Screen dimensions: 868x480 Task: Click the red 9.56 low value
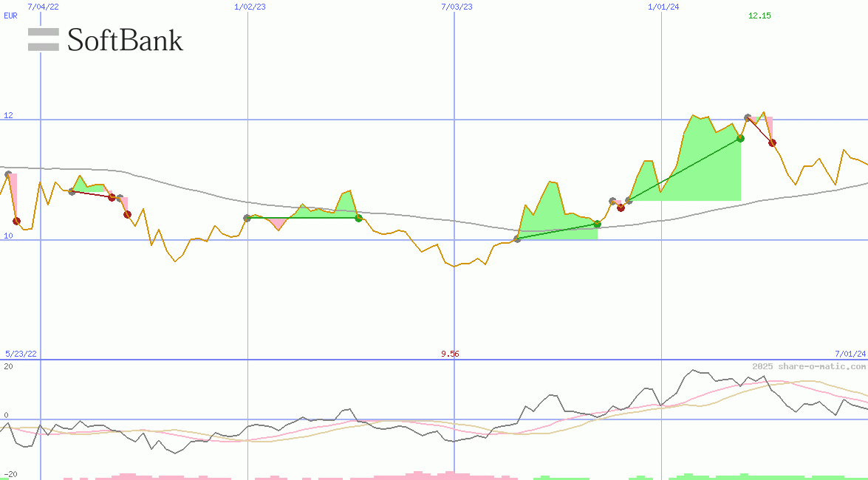pyautogui.click(x=450, y=353)
